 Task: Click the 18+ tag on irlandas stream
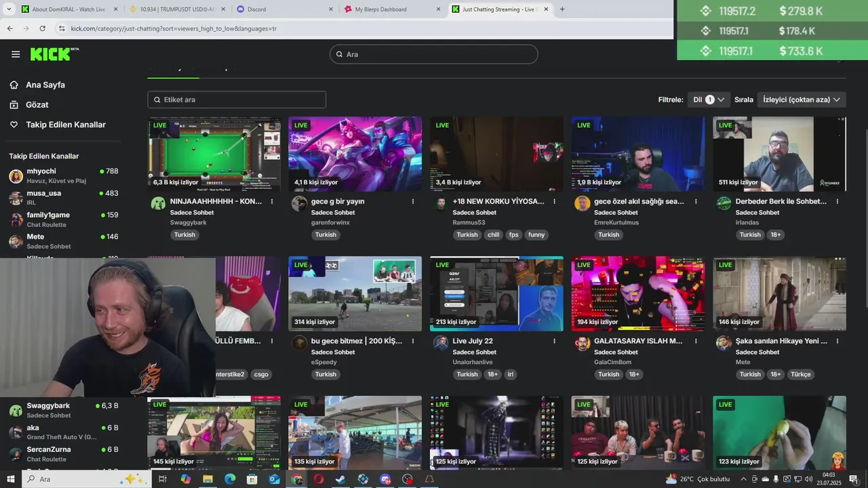[775, 235]
